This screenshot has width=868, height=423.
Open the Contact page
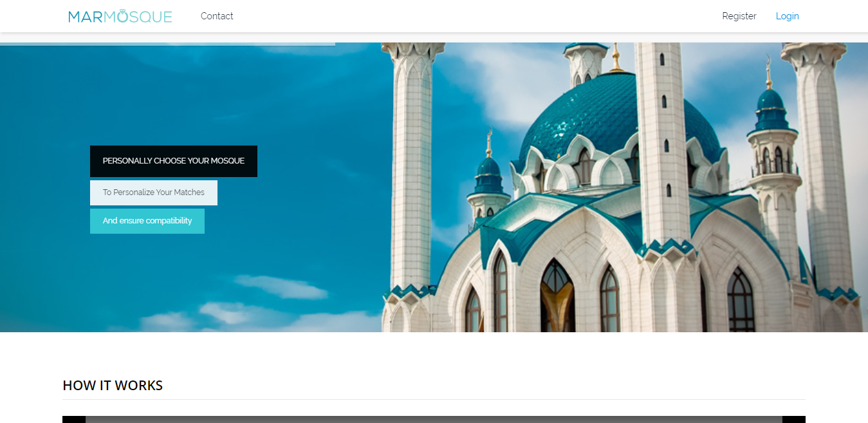coord(217,16)
